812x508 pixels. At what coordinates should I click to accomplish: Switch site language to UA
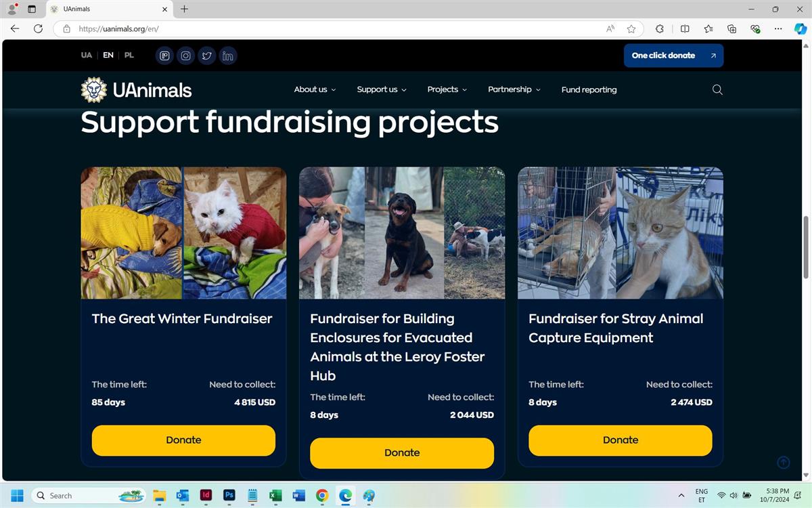coord(87,56)
